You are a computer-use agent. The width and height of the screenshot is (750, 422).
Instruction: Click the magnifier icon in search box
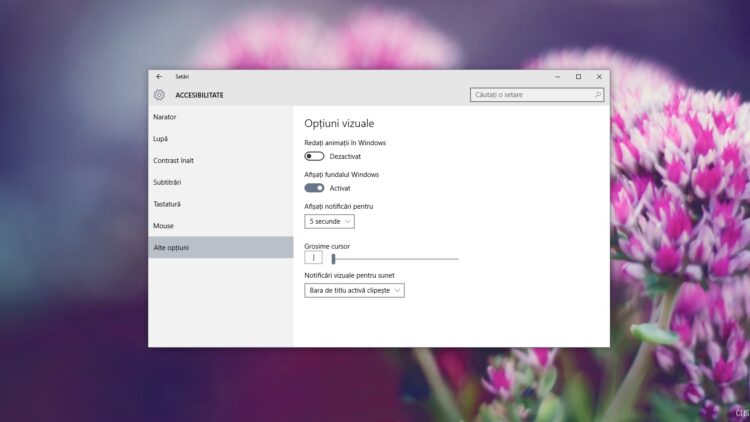click(598, 95)
